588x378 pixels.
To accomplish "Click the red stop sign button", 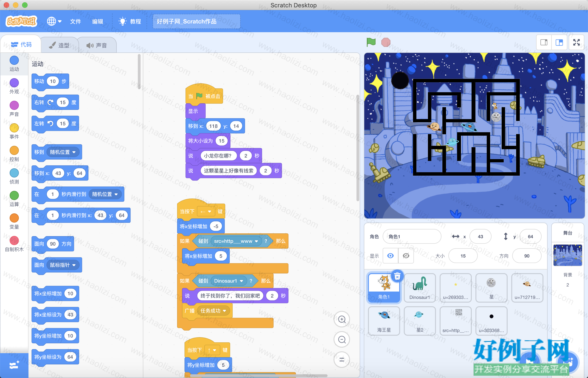I will 386,42.
